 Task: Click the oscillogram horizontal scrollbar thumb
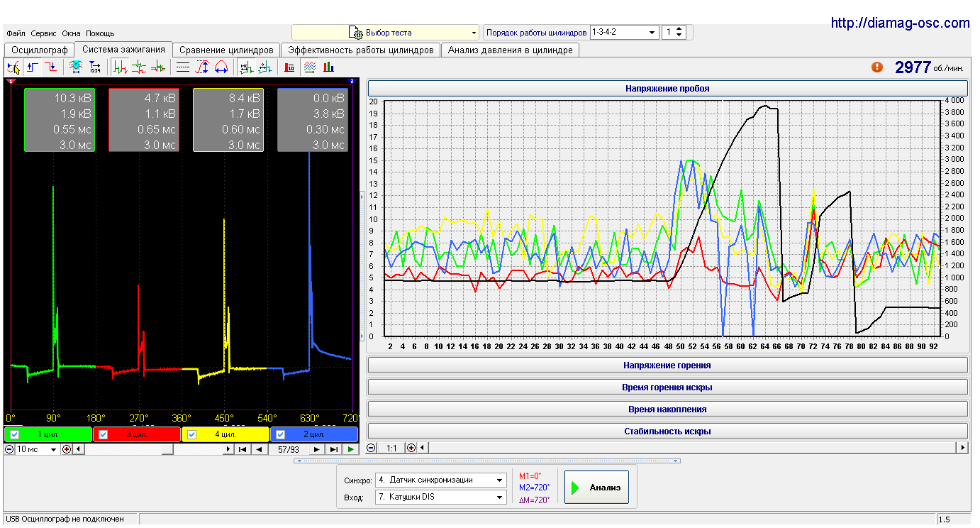(x=167, y=449)
